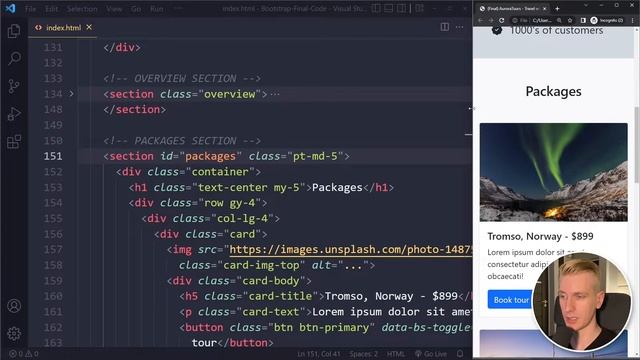Open the Incognito profile indicator

click(x=607, y=20)
